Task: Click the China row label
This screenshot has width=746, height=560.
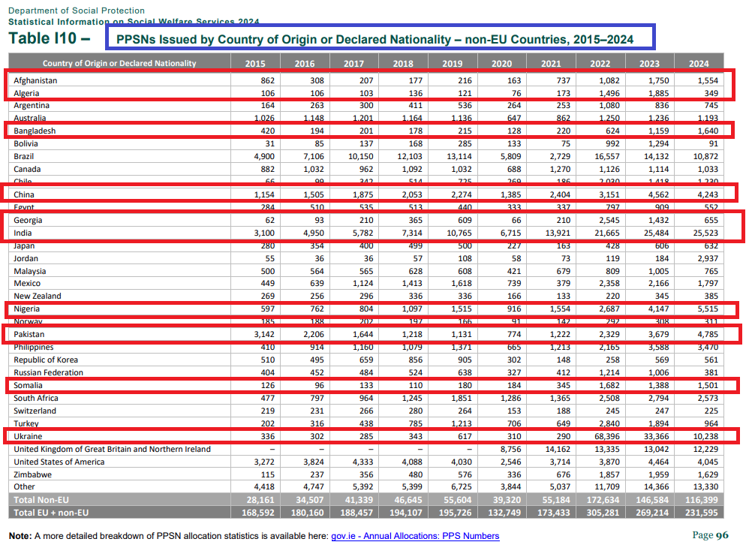Action: coord(24,194)
